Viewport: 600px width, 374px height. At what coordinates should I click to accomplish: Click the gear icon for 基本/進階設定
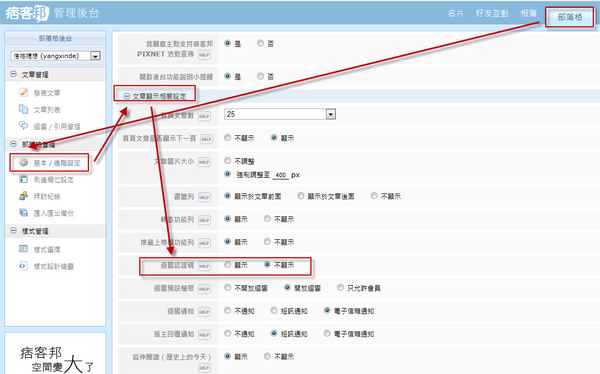click(x=24, y=162)
